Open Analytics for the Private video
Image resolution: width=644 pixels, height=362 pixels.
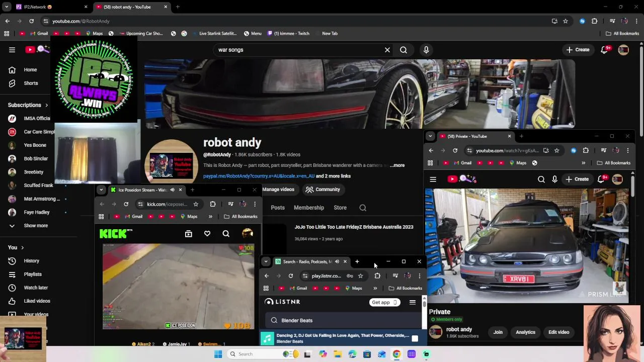coord(525,332)
